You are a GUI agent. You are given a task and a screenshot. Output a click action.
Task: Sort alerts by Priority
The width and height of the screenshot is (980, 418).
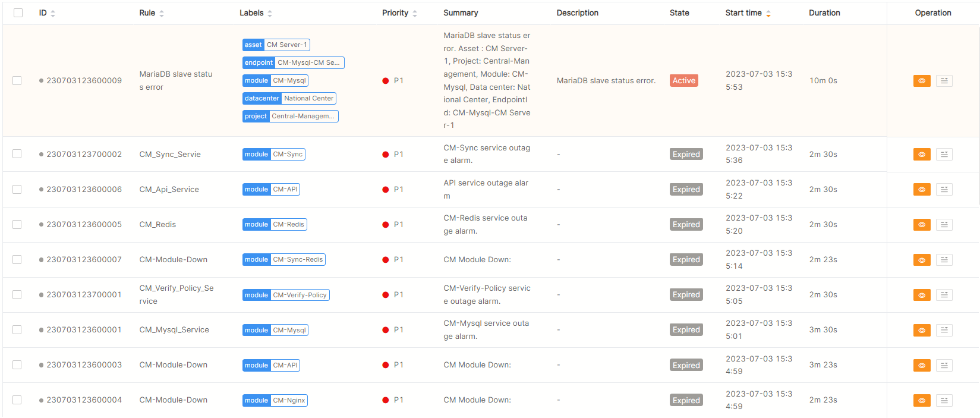pos(414,13)
